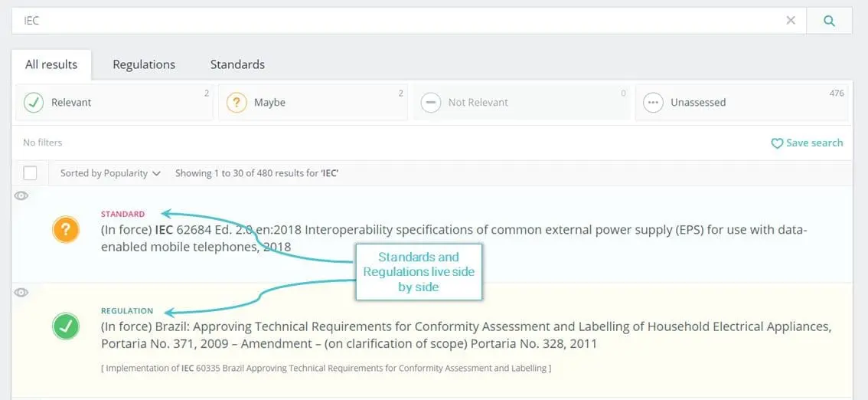The height and width of the screenshot is (400, 868).
Task: Click the ellipsis icon beside Unassessed
Action: (x=653, y=103)
